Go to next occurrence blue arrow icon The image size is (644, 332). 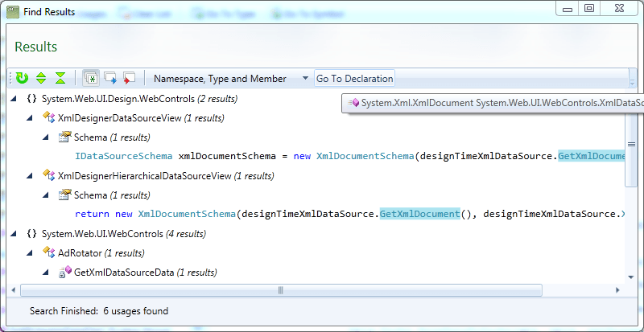[x=110, y=78]
